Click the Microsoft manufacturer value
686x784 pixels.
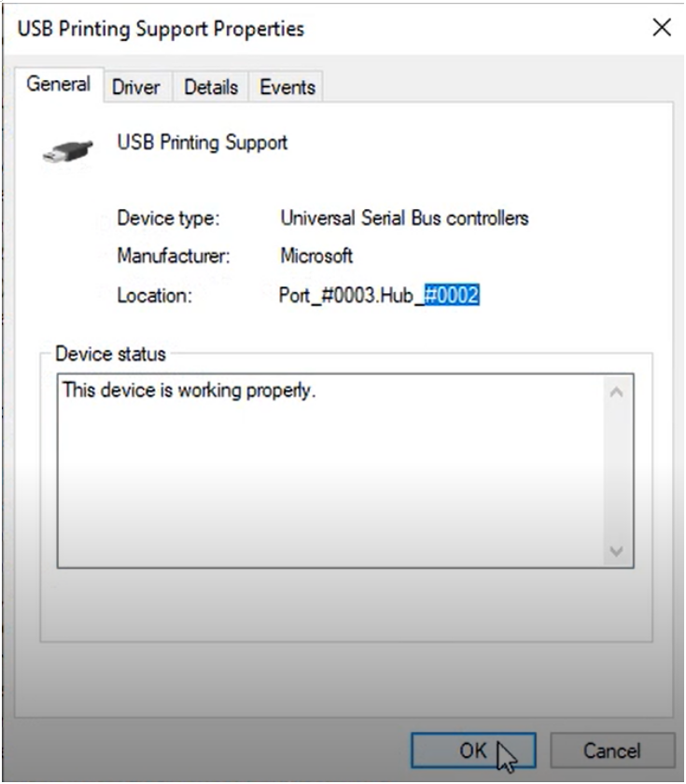[316, 256]
